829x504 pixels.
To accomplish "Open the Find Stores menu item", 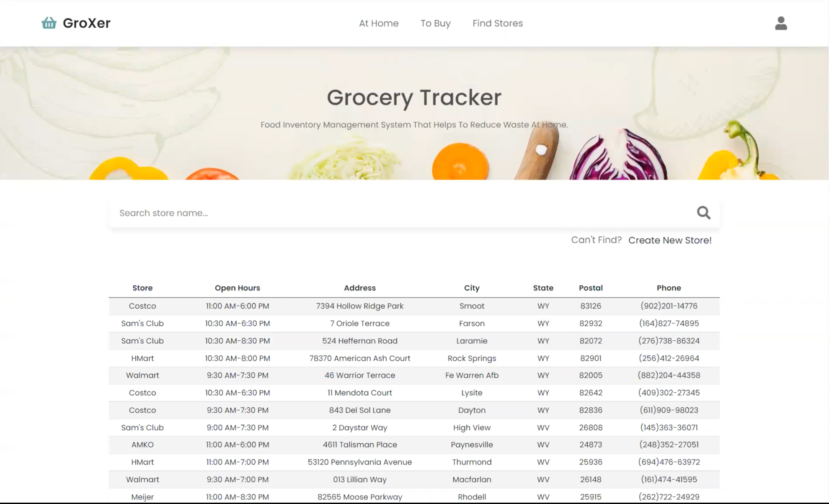I will click(497, 23).
